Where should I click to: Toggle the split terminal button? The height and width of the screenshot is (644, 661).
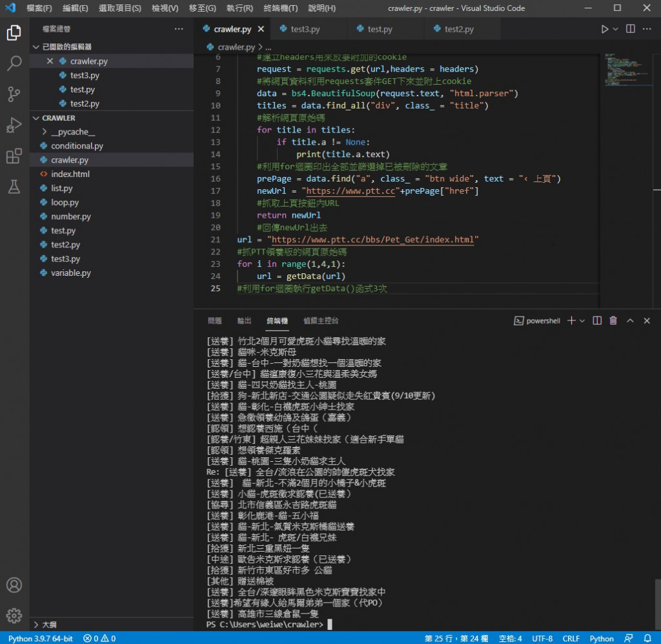pyautogui.click(x=597, y=320)
